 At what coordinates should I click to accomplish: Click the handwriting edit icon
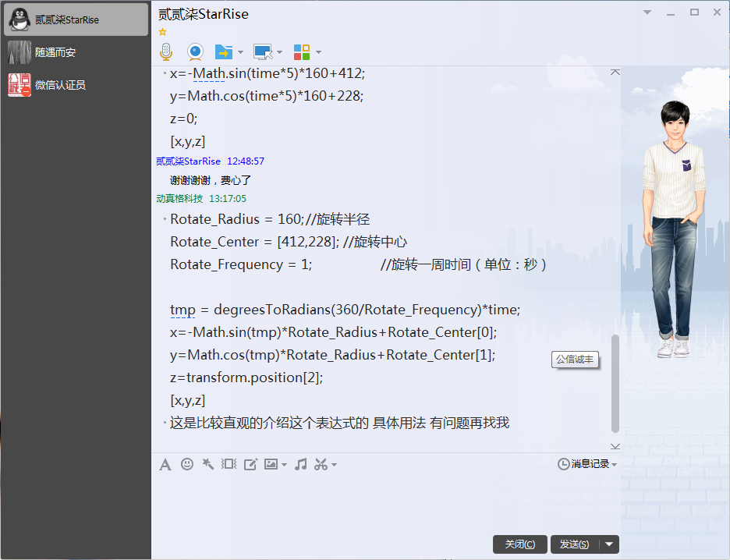click(250, 464)
